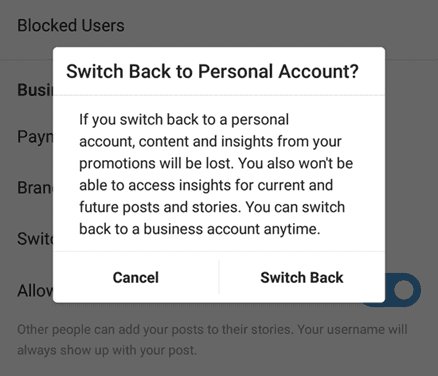
Task: Tap the dimmed area right of Blocked Users
Action: point(280,26)
